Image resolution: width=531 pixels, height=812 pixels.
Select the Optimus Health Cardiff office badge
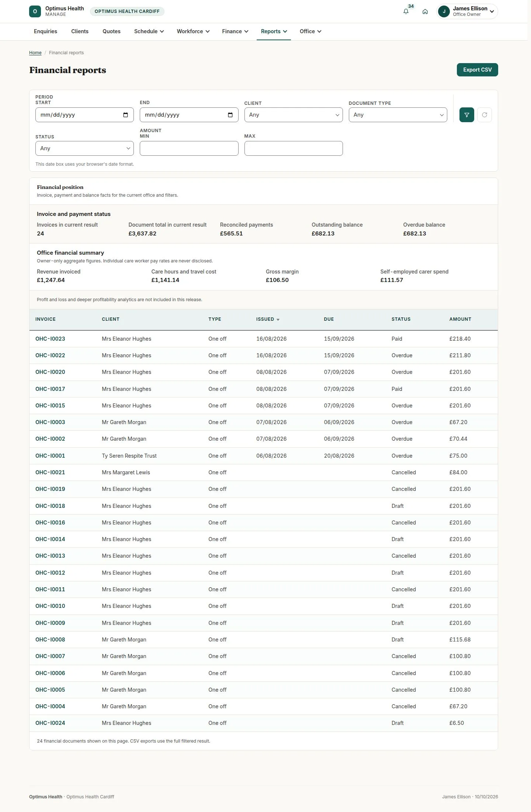(x=127, y=11)
